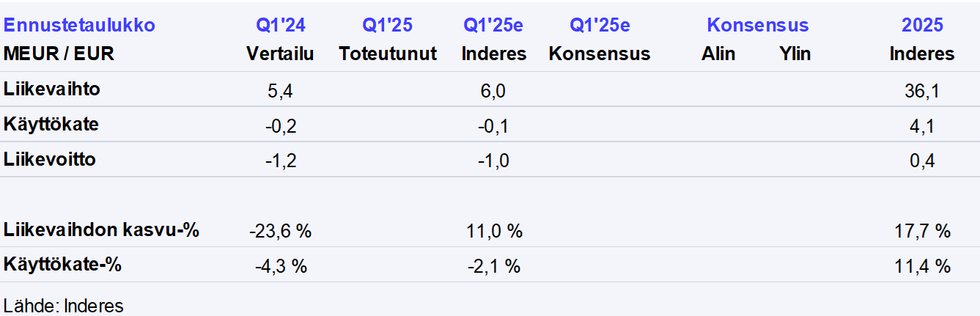
Task: Click the Lähde: Inderes source note
Action: point(64,305)
